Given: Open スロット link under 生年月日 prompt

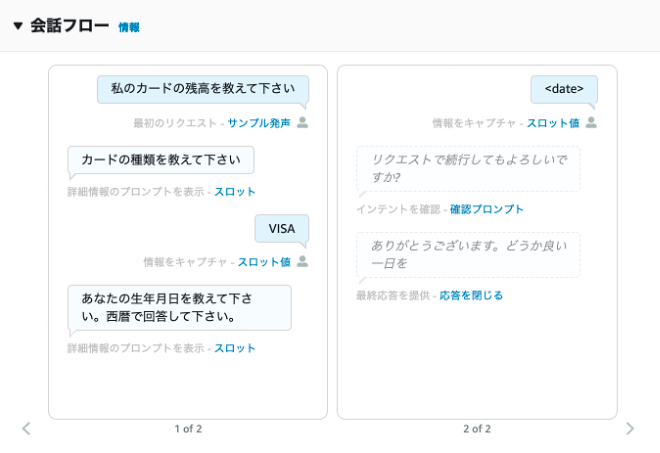Looking at the screenshot, I should pos(235,348).
